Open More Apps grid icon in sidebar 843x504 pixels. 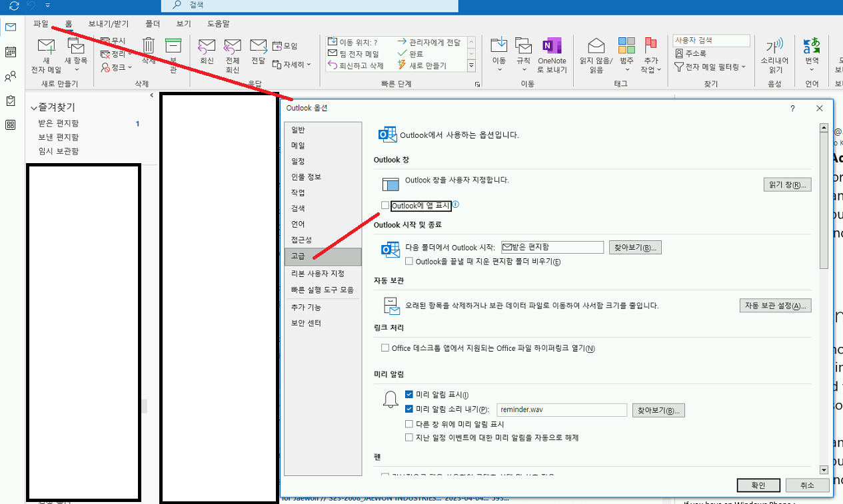pos(11,125)
